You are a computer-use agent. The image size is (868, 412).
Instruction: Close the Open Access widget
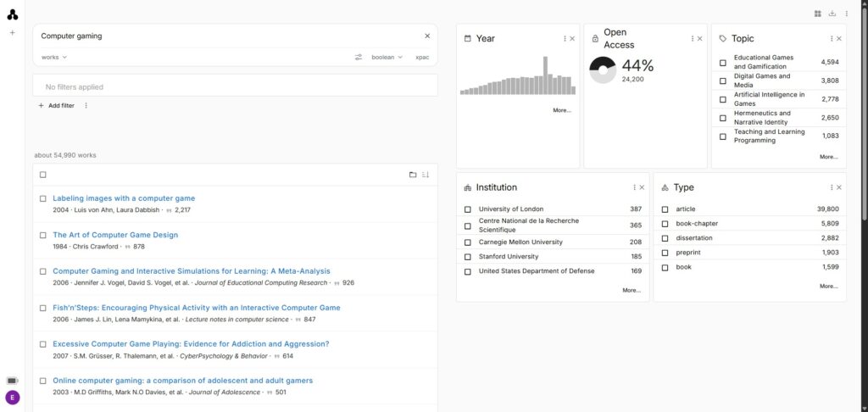point(699,39)
